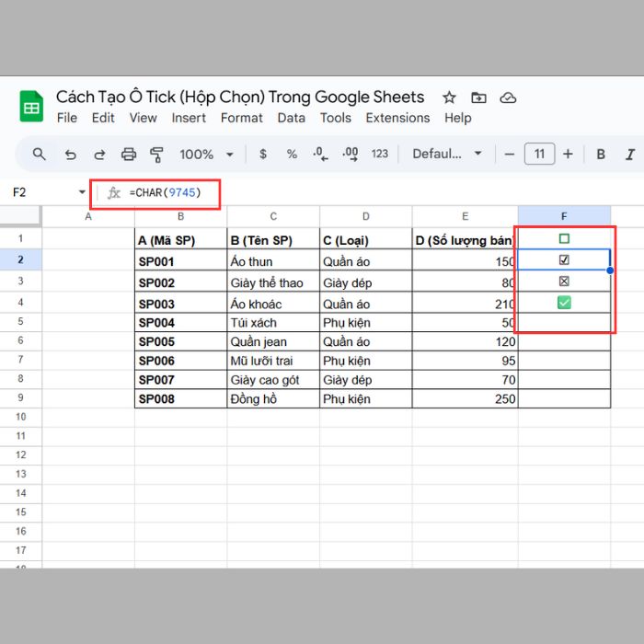
Task: Click the name box showing F2
Action: point(19,192)
